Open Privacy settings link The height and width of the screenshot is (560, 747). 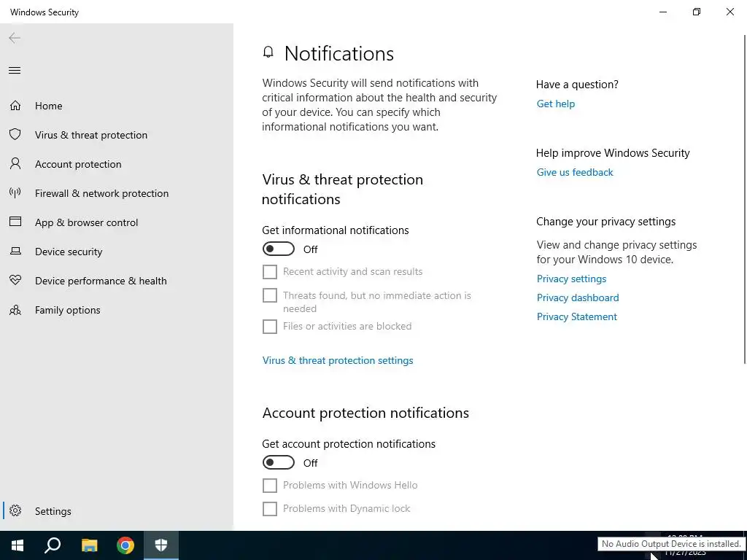point(571,279)
